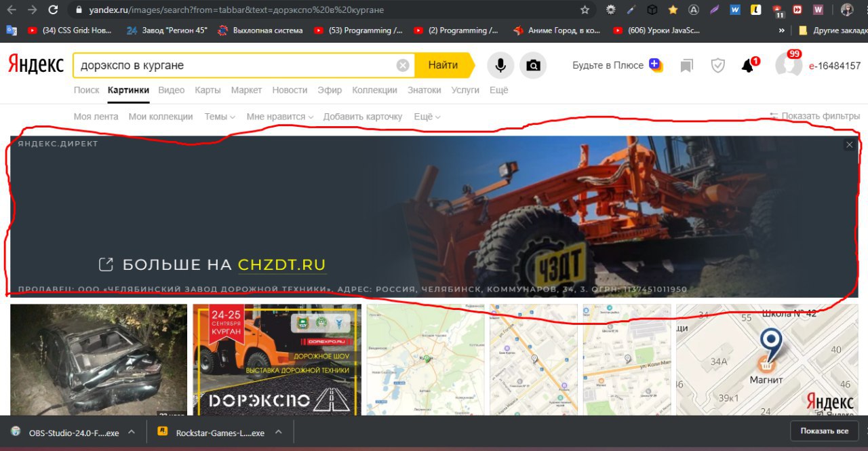Clear the search query with the X icon
Screen dimensions: 868x451
tap(403, 65)
